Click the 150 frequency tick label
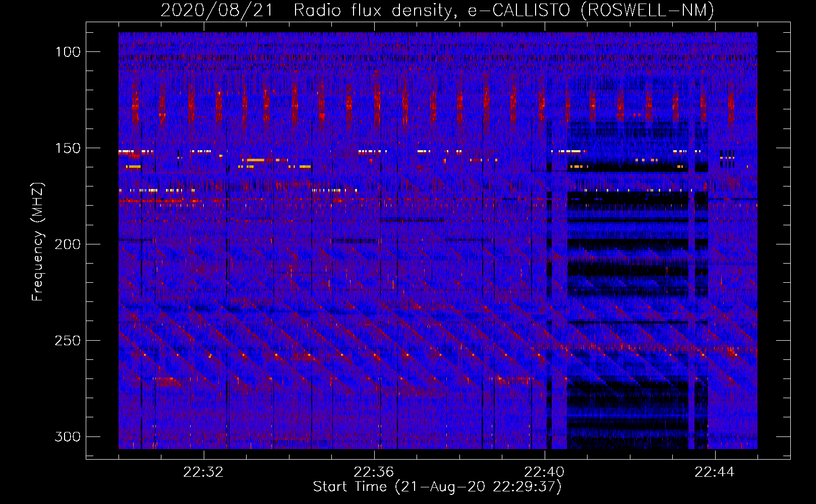This screenshot has height=504, width=816. click(x=68, y=148)
